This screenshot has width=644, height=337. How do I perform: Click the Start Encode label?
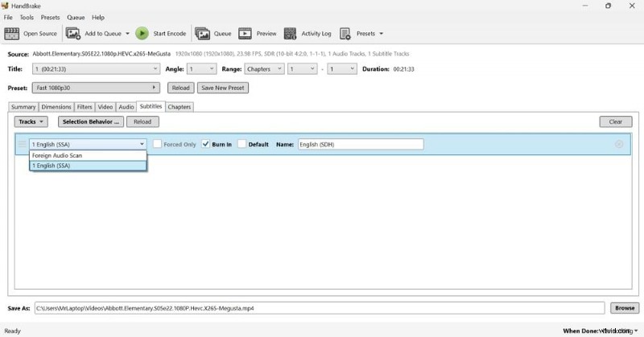170,34
